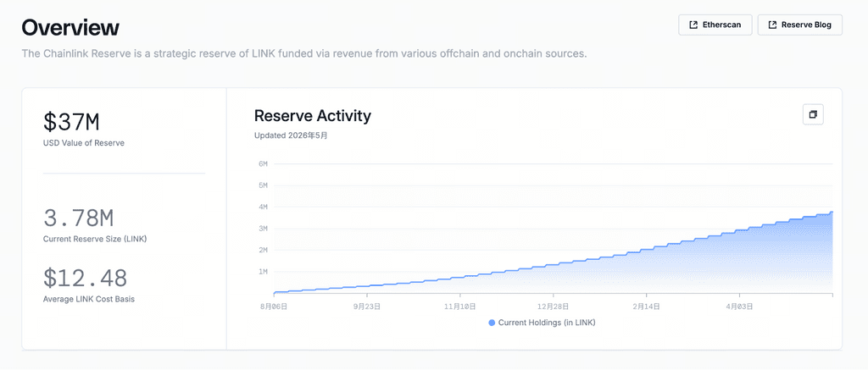
Task: Click the 'Average LINK Cost Basis' label
Action: tap(88, 299)
